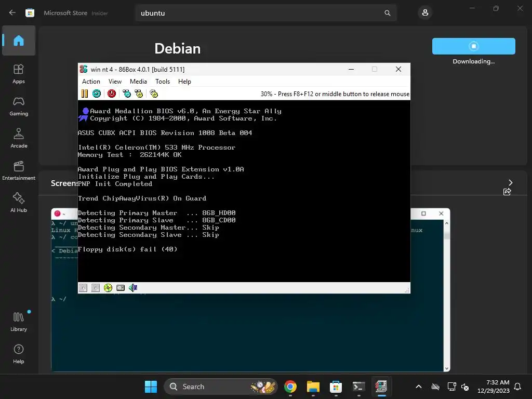Click 'Trend ChipAwayVirus(R) On Guard' line
This screenshot has width=532, height=399.
point(142,198)
